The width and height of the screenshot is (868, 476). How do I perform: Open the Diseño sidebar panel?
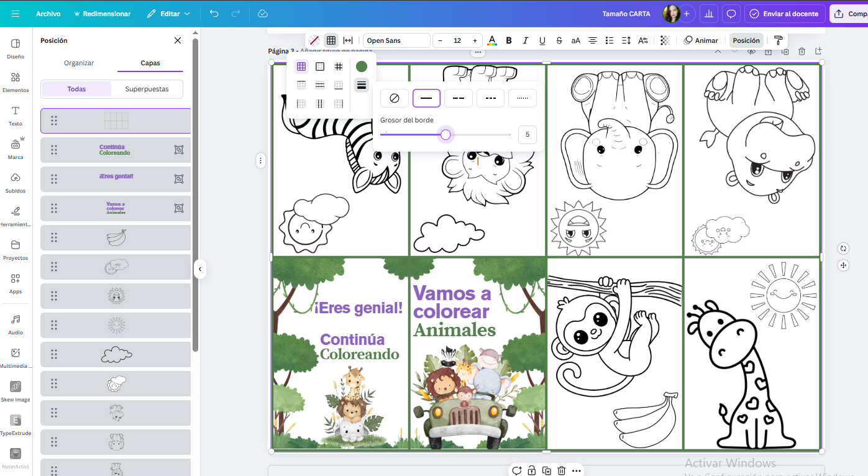point(16,48)
